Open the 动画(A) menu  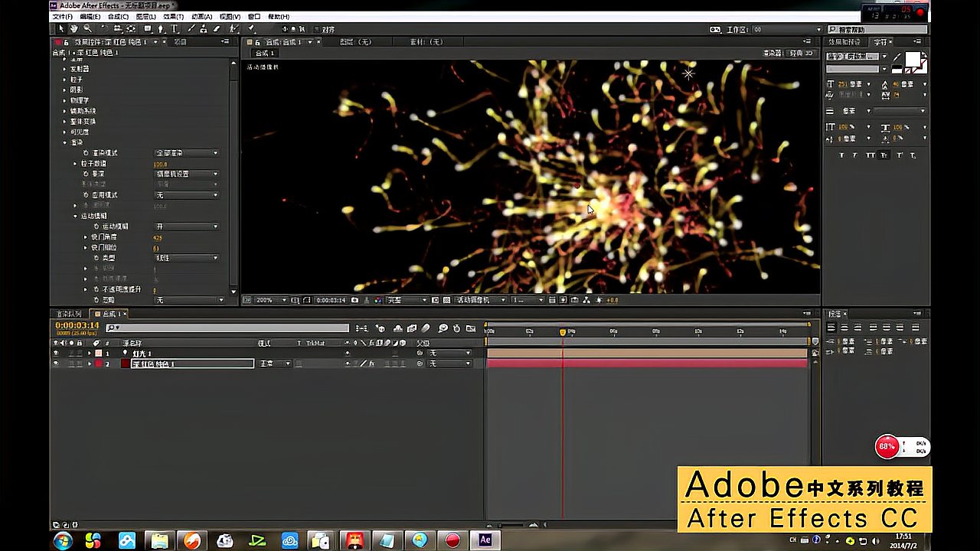pos(201,16)
